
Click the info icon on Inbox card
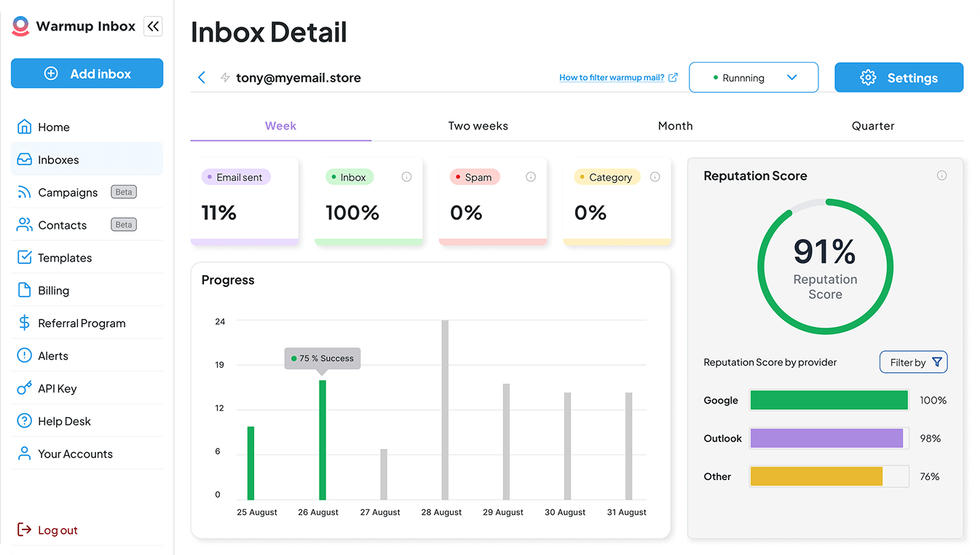tap(407, 177)
